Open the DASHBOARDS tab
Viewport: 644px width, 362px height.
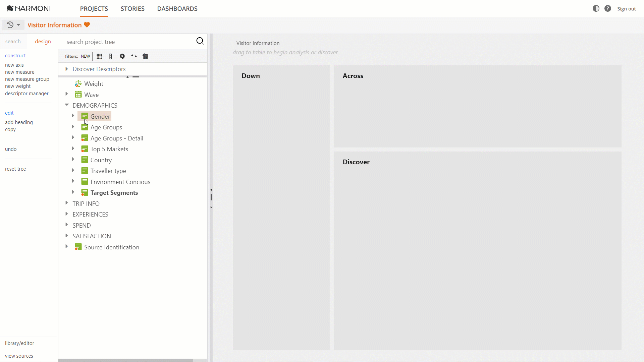pos(177,9)
